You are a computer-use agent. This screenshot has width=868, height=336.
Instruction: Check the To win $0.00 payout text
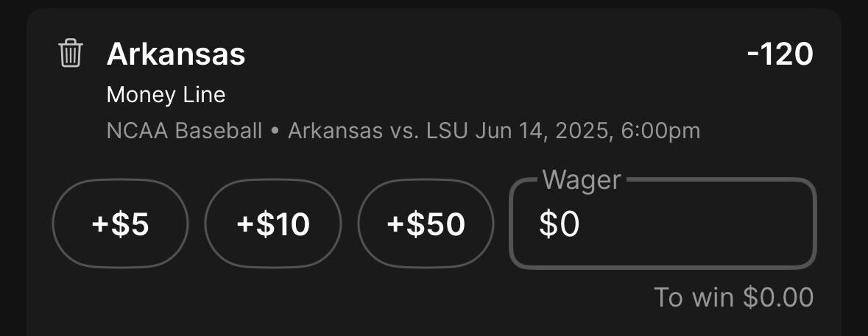tap(733, 297)
